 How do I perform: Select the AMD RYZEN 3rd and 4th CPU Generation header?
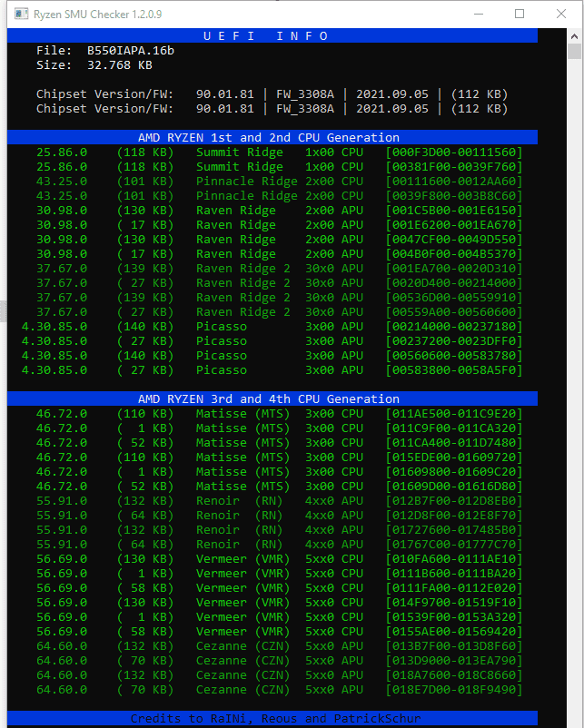(x=272, y=398)
